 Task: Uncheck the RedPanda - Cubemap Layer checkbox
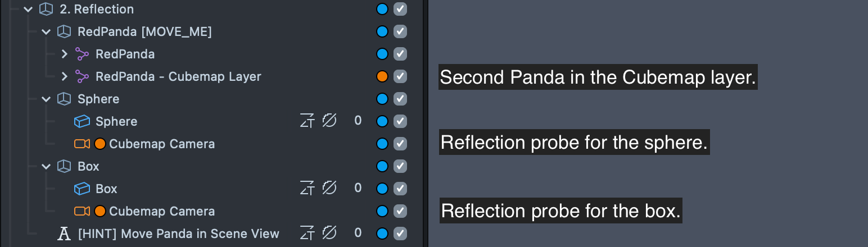[x=400, y=76]
